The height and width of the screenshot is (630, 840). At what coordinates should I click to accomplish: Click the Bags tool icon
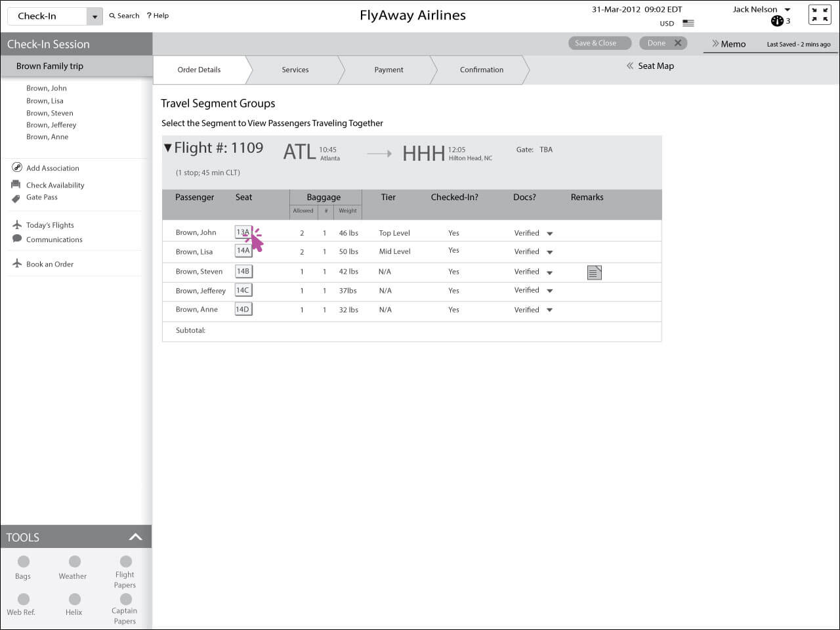(x=24, y=562)
